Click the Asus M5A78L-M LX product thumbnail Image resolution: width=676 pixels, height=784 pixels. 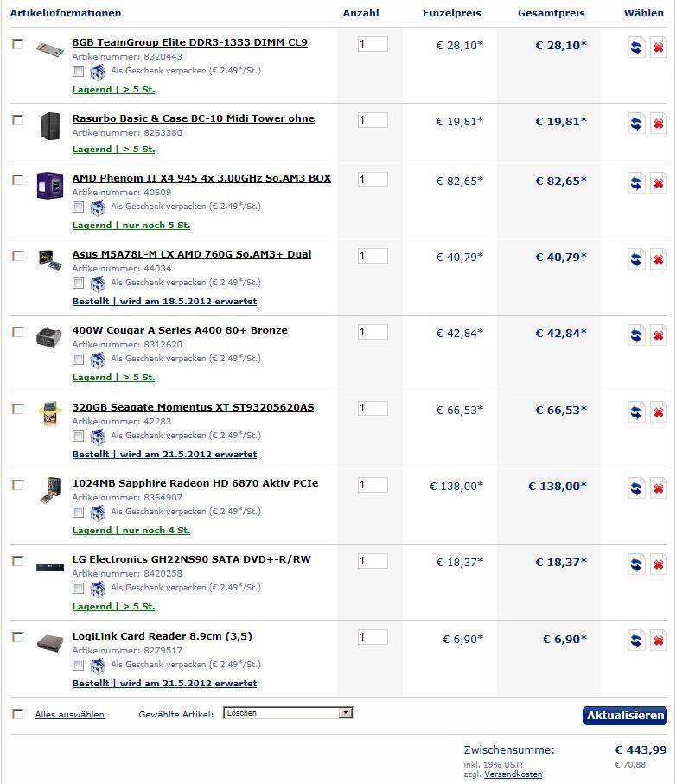49,259
